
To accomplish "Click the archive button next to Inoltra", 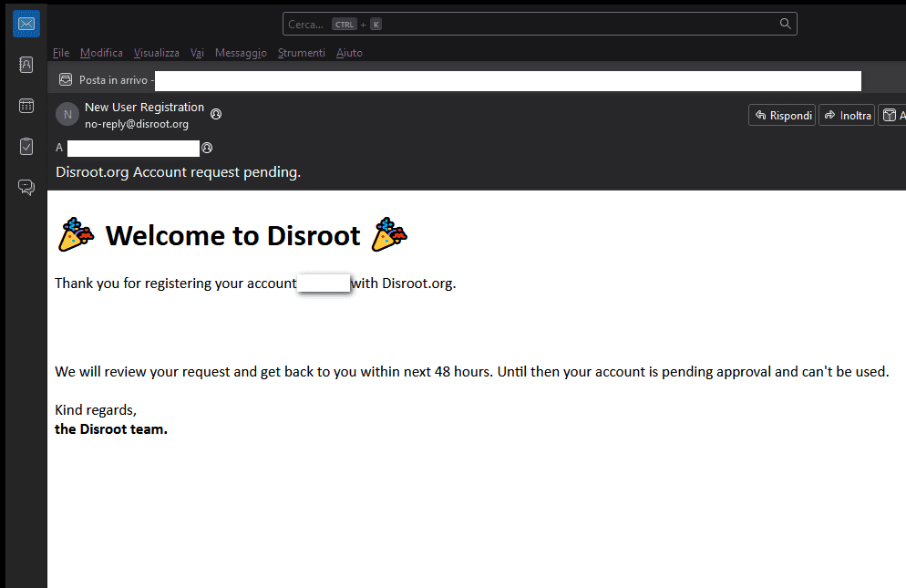I will coord(892,115).
